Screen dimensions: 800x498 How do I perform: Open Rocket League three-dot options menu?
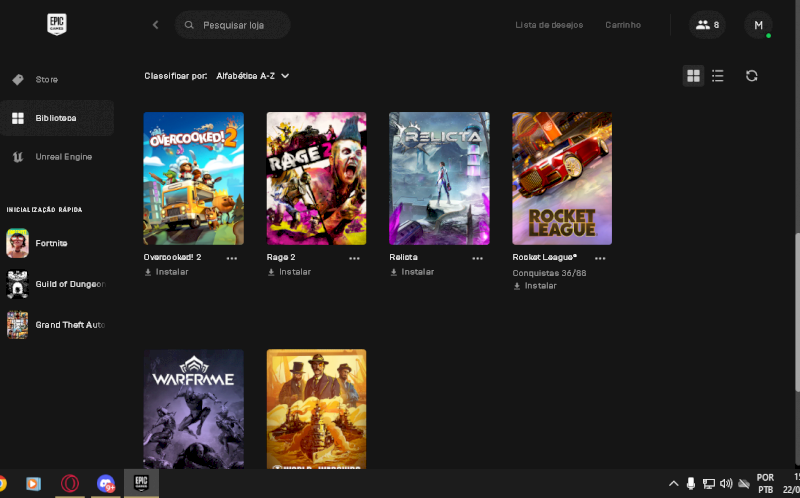tap(600, 258)
